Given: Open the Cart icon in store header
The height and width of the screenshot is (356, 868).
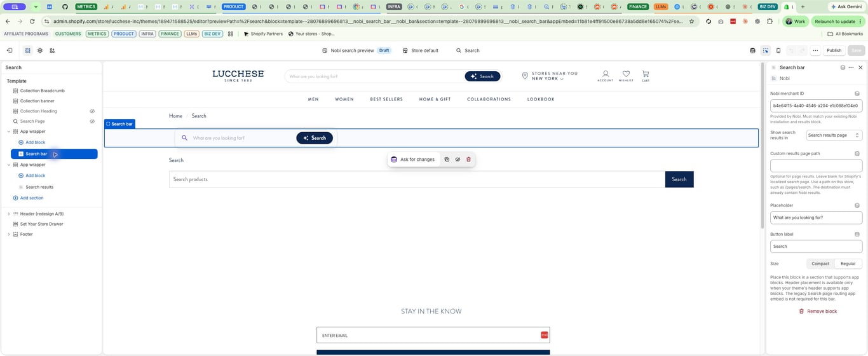Looking at the screenshot, I should 646,76.
